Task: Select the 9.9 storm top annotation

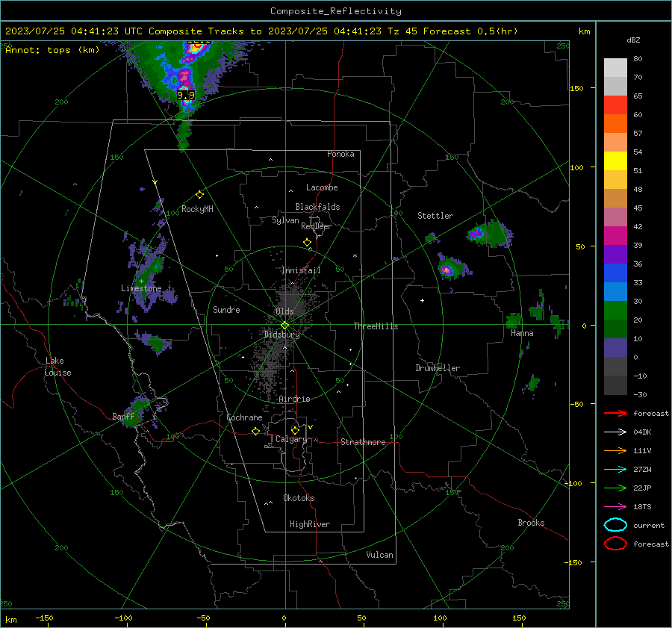Action: 186,95
